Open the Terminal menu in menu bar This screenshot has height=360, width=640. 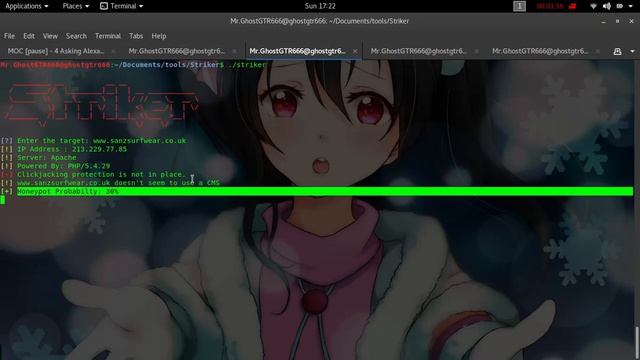(x=108, y=36)
